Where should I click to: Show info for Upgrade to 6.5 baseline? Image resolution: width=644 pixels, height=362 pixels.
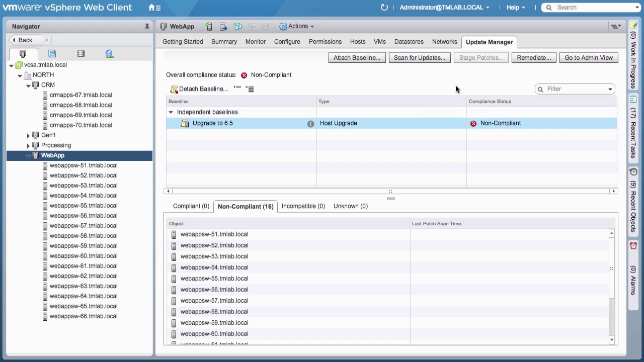tap(310, 124)
